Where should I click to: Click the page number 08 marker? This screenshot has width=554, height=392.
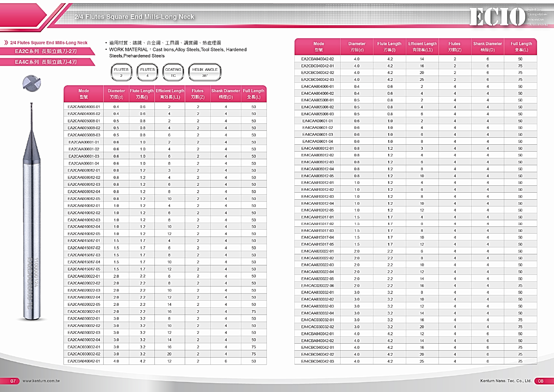click(541, 381)
